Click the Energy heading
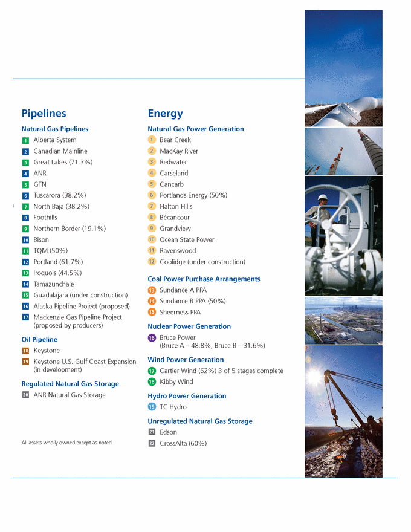 pyautogui.click(x=165, y=113)
